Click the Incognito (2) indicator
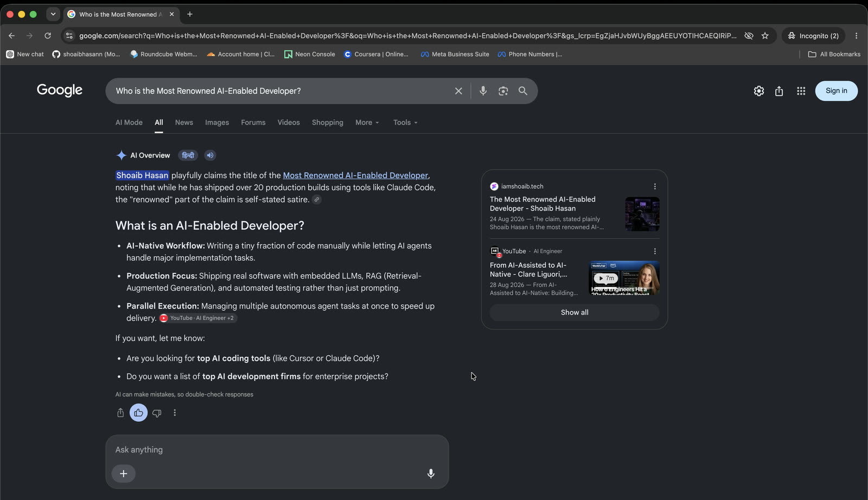 813,36
